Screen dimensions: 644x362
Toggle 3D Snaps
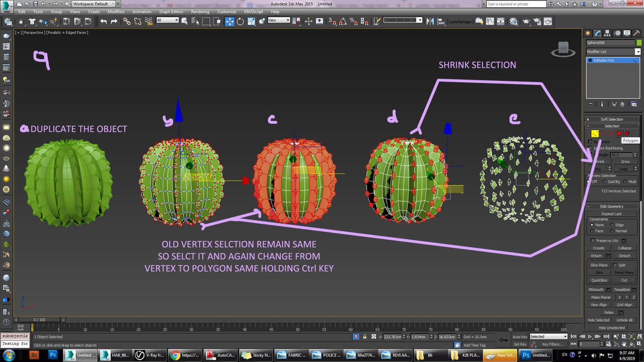click(332, 21)
